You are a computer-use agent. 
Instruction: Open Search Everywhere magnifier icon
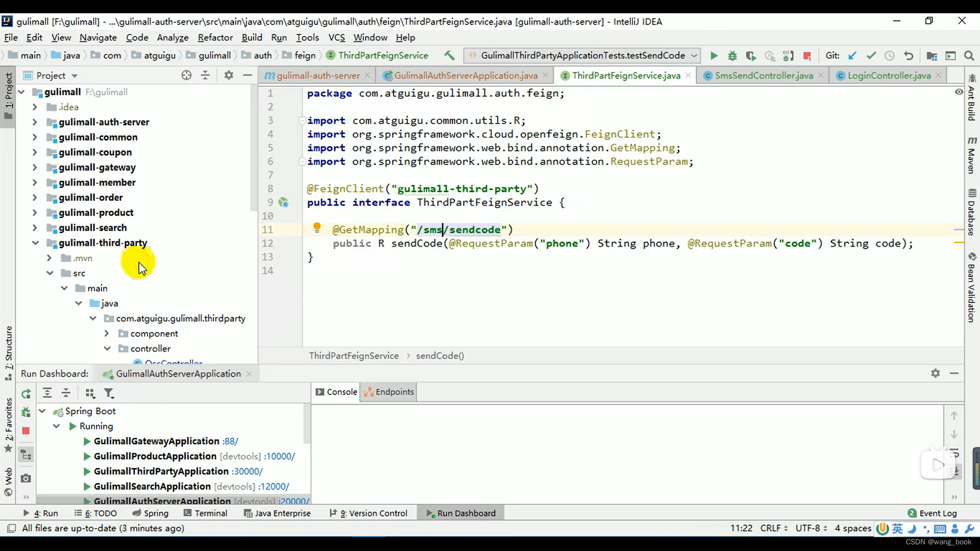point(969,56)
